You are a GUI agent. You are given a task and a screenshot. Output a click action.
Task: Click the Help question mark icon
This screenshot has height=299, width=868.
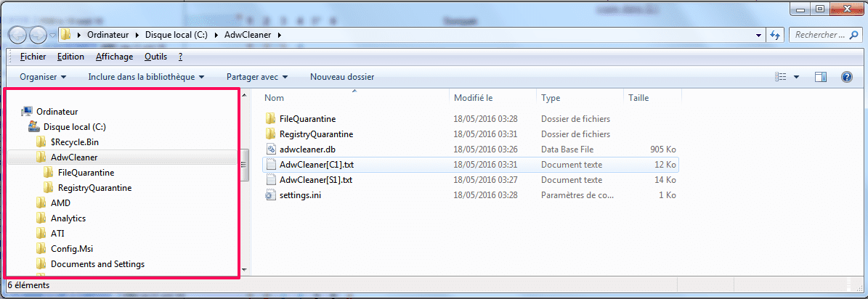[846, 77]
